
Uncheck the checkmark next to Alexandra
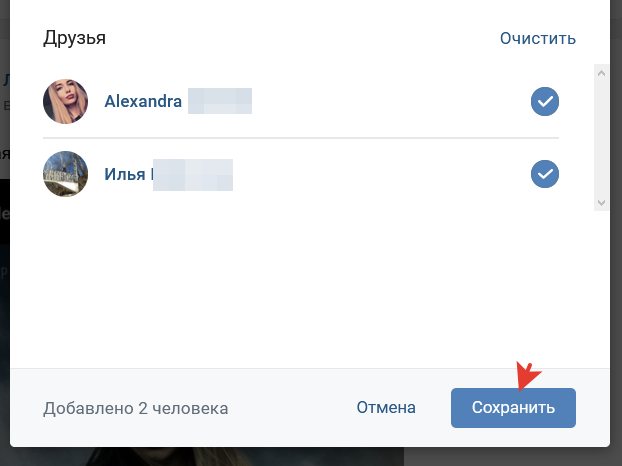click(x=545, y=102)
